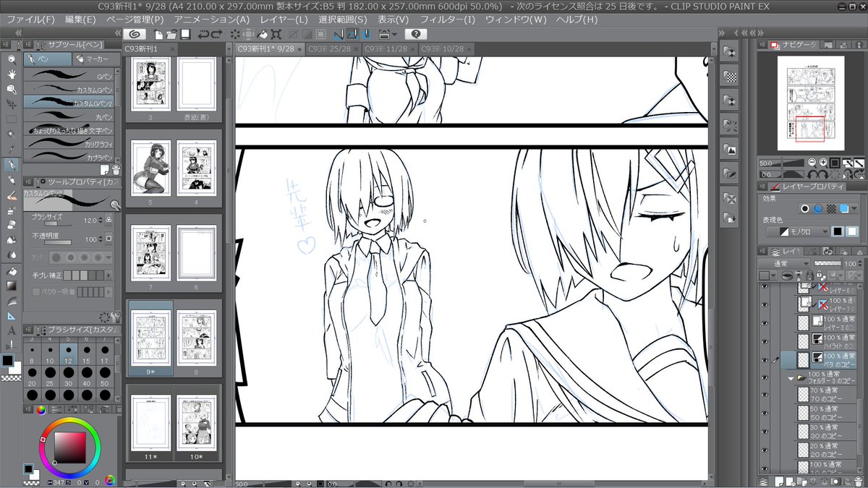Open the sub tool panel menu icon
The height and width of the screenshot is (488, 868).
pyautogui.click(x=28, y=44)
